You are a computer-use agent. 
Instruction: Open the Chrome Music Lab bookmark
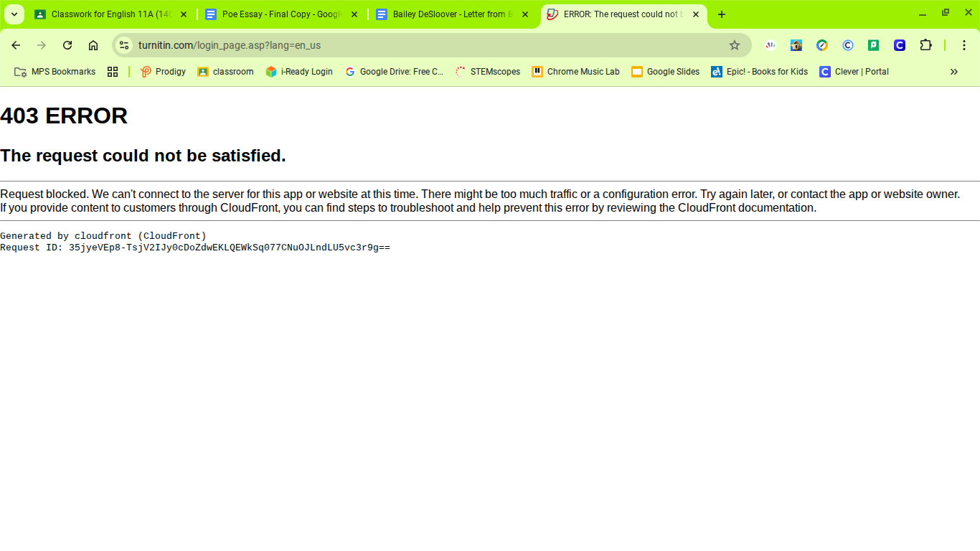click(x=575, y=72)
